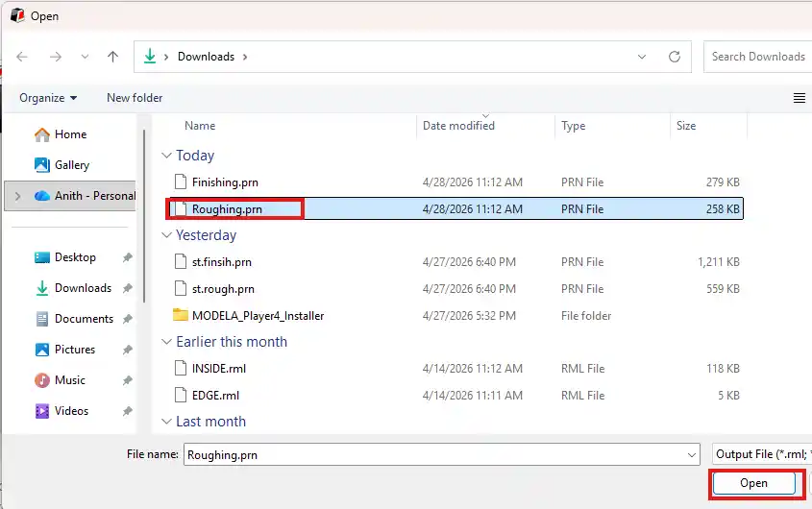This screenshot has width=812, height=509.
Task: Collapse the Last month group
Action: (166, 422)
